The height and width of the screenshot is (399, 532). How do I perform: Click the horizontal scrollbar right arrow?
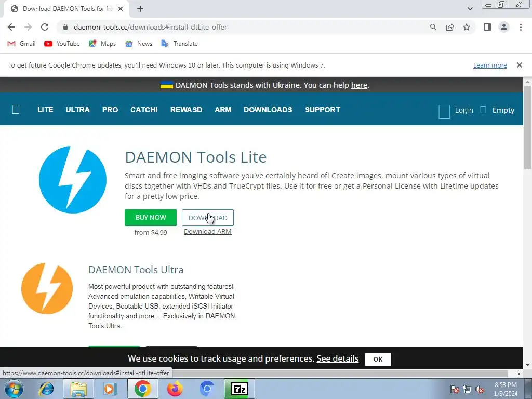518,374
